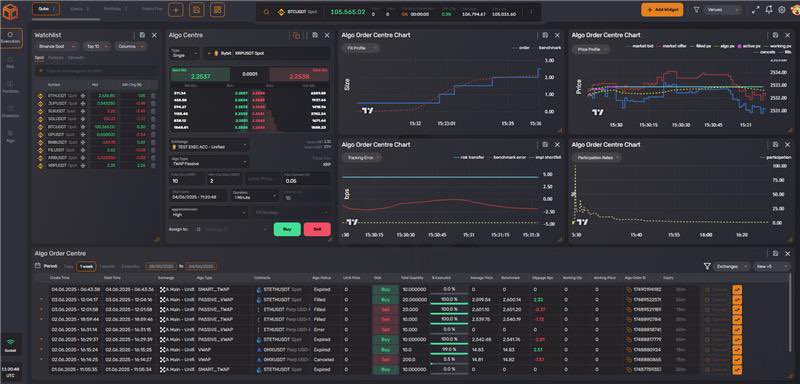Viewport: 800px width, 384px height.
Task: Click the total quantity input showing 10
Action: pos(186,178)
